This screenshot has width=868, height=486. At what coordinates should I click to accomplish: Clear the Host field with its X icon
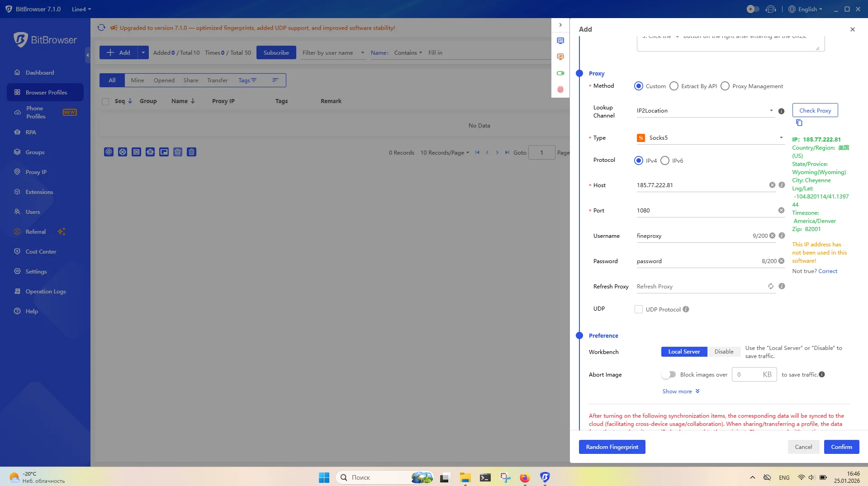pos(772,185)
